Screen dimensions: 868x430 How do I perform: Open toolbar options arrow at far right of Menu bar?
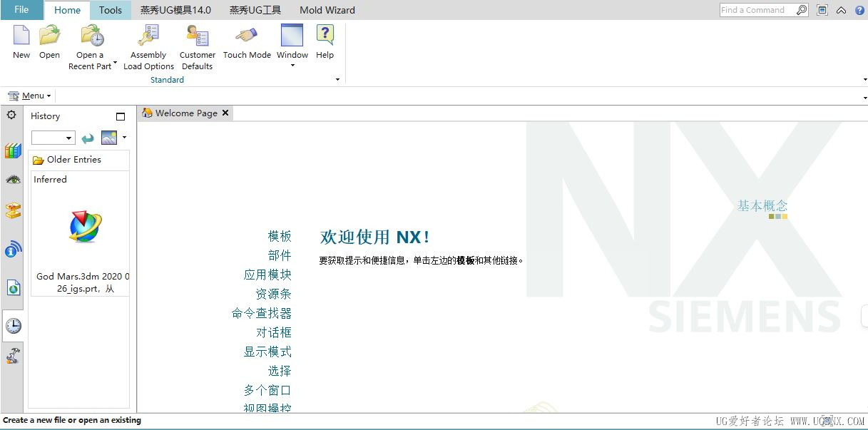(864, 98)
